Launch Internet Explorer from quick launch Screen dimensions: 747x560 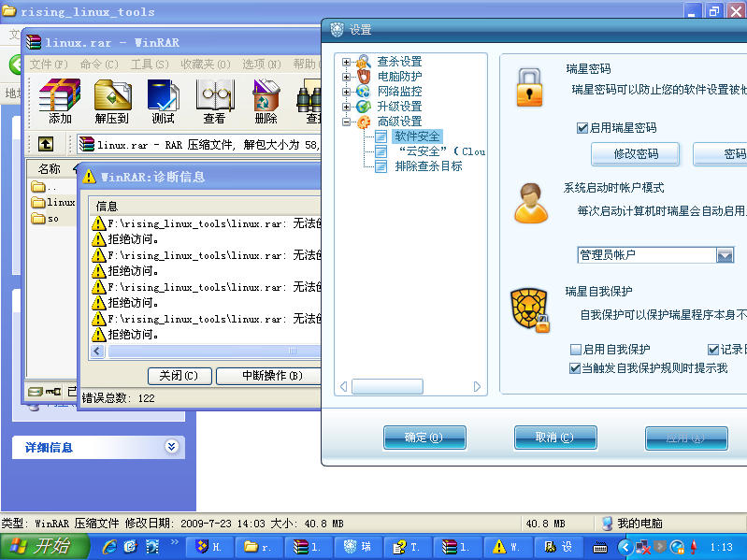click(109, 547)
